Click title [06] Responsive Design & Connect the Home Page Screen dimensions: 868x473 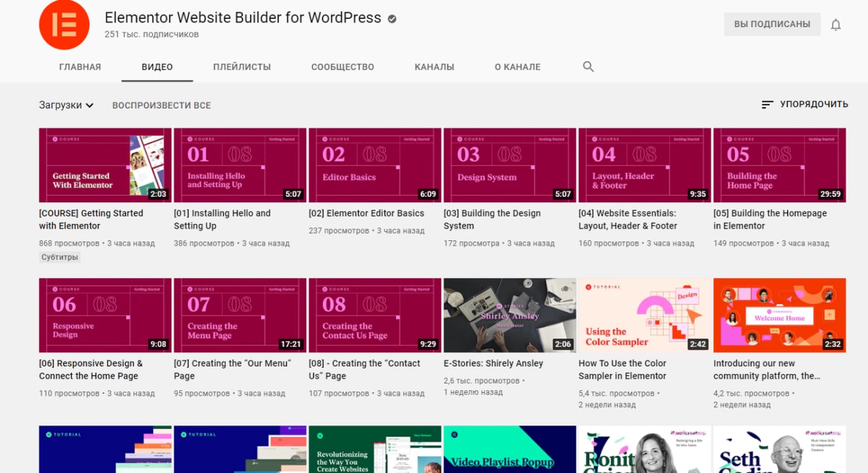pyautogui.click(x=91, y=369)
